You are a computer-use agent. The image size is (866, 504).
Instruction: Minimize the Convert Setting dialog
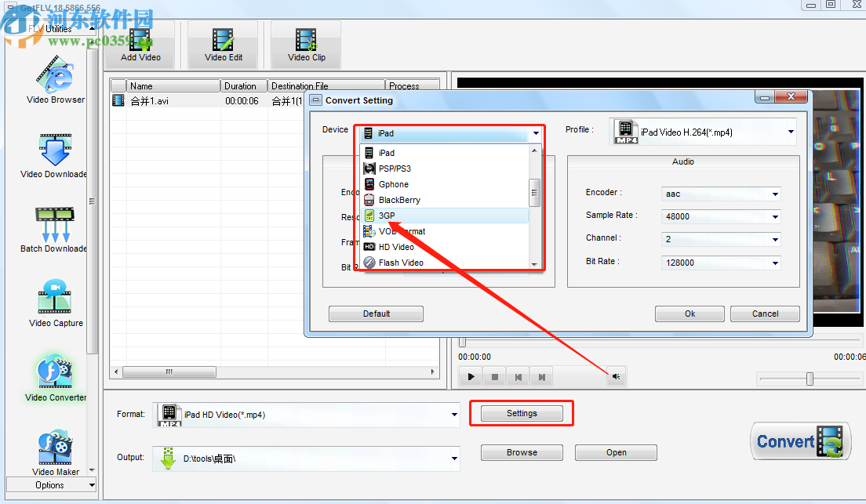pyautogui.click(x=765, y=97)
